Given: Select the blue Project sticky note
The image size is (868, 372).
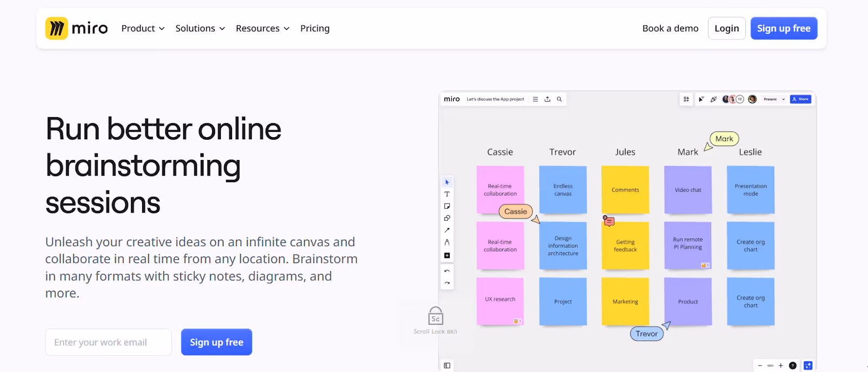Looking at the screenshot, I should coord(563,302).
